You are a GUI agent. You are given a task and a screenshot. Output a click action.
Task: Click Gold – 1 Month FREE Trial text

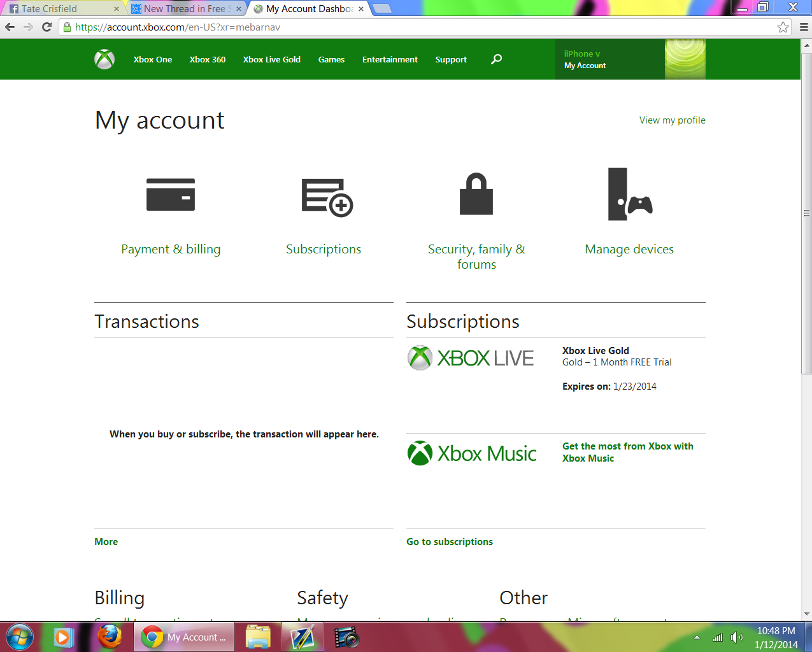click(617, 362)
